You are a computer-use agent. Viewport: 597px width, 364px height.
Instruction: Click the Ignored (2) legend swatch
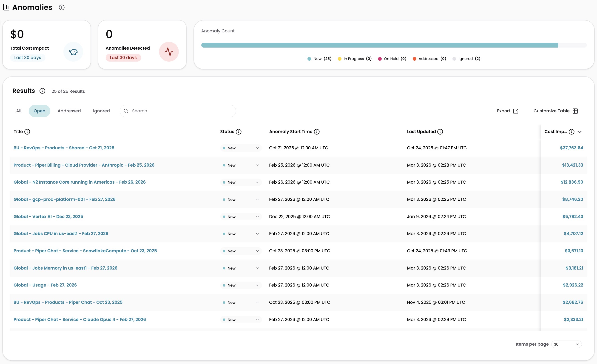click(454, 59)
